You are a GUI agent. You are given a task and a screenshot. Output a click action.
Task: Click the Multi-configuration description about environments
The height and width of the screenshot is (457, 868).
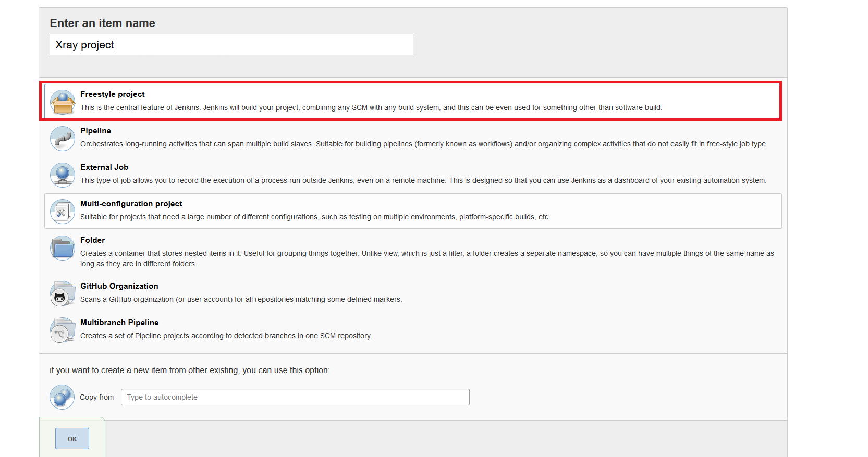click(x=315, y=217)
